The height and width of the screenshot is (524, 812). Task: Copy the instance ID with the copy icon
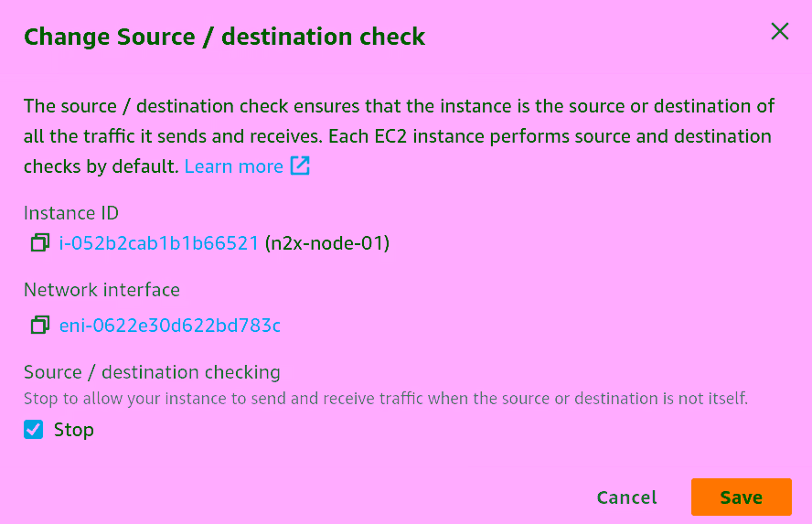pos(39,243)
